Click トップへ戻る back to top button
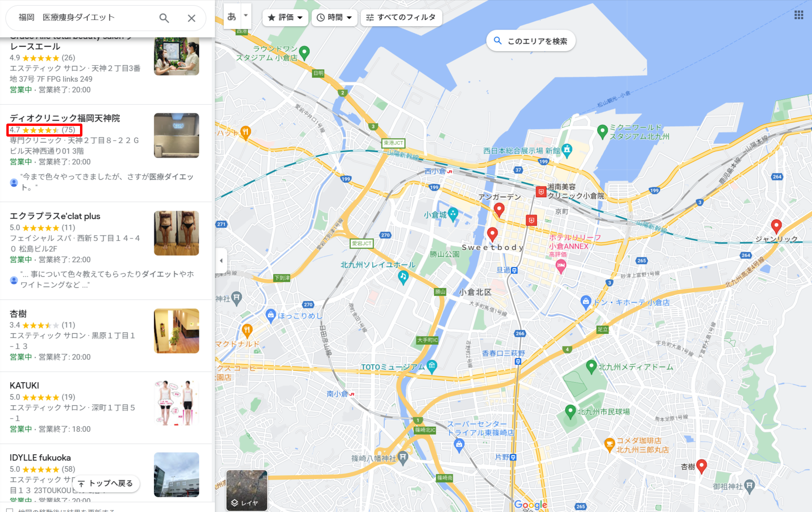The height and width of the screenshot is (512, 812). 106,483
